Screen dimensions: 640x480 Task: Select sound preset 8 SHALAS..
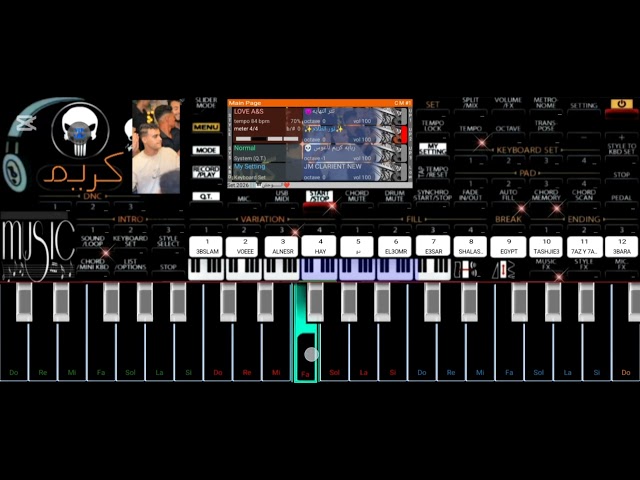click(471, 247)
